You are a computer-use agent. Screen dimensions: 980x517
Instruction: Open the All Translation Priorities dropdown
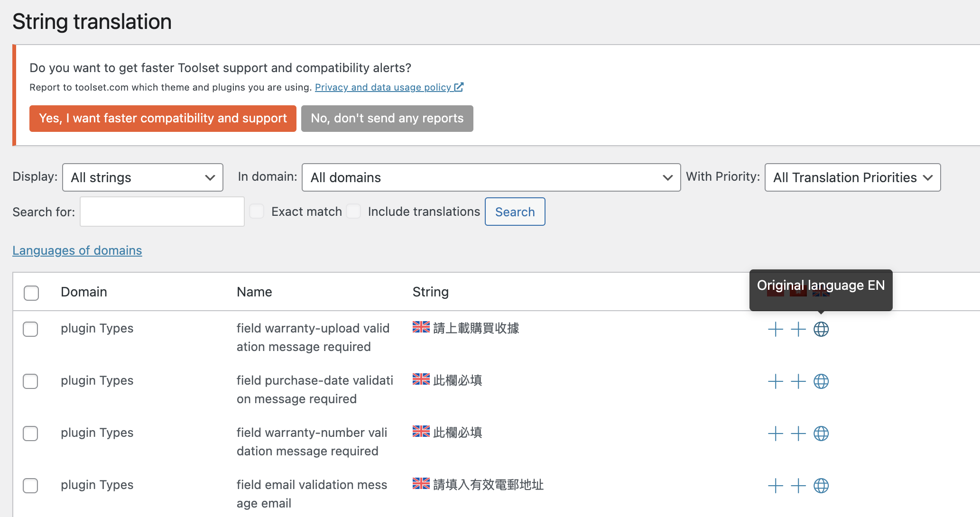pos(852,177)
